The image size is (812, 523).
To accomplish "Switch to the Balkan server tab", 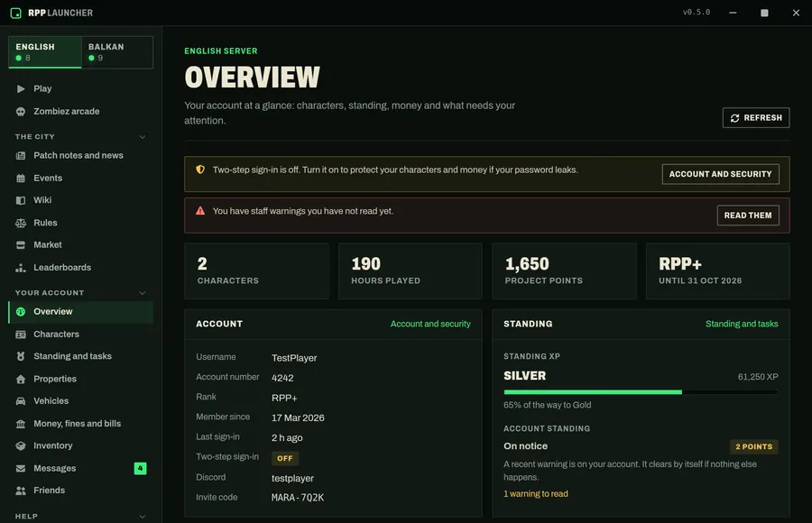I will 117,52.
